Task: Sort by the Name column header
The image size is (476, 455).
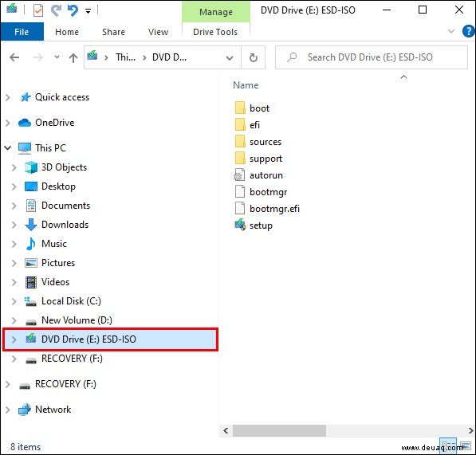Action: coord(246,85)
